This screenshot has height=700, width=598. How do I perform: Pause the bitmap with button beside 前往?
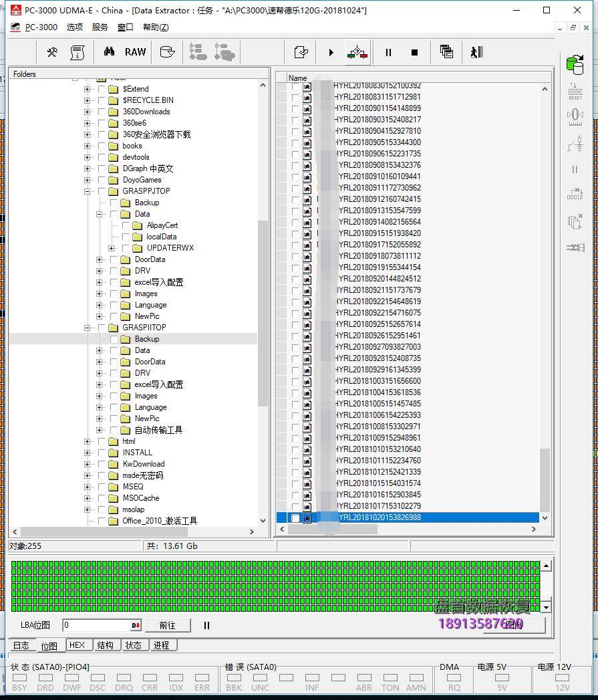[x=206, y=625]
